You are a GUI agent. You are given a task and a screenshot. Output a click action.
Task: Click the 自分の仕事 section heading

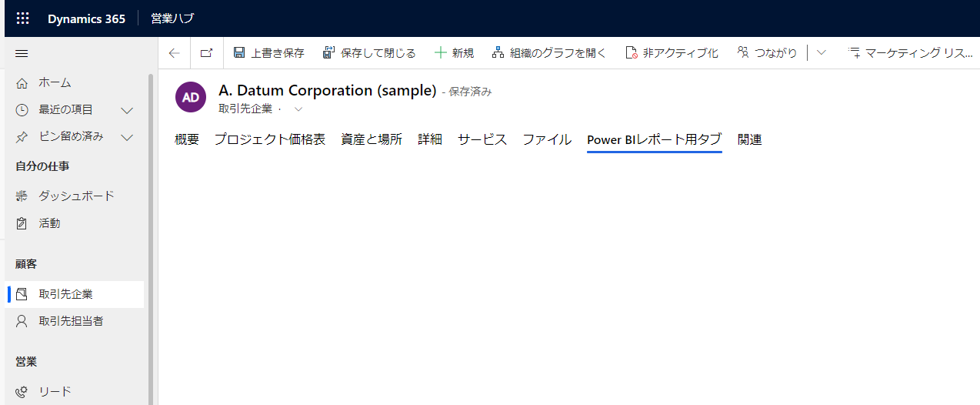click(x=42, y=166)
